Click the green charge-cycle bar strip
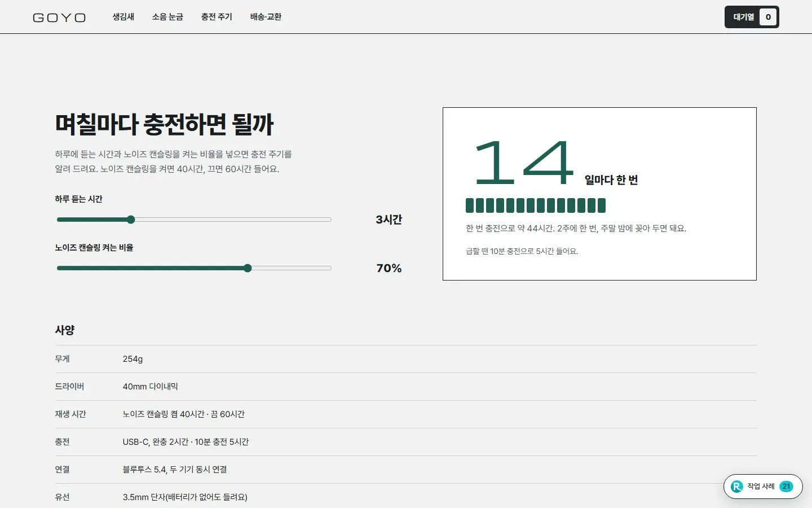 (536, 205)
